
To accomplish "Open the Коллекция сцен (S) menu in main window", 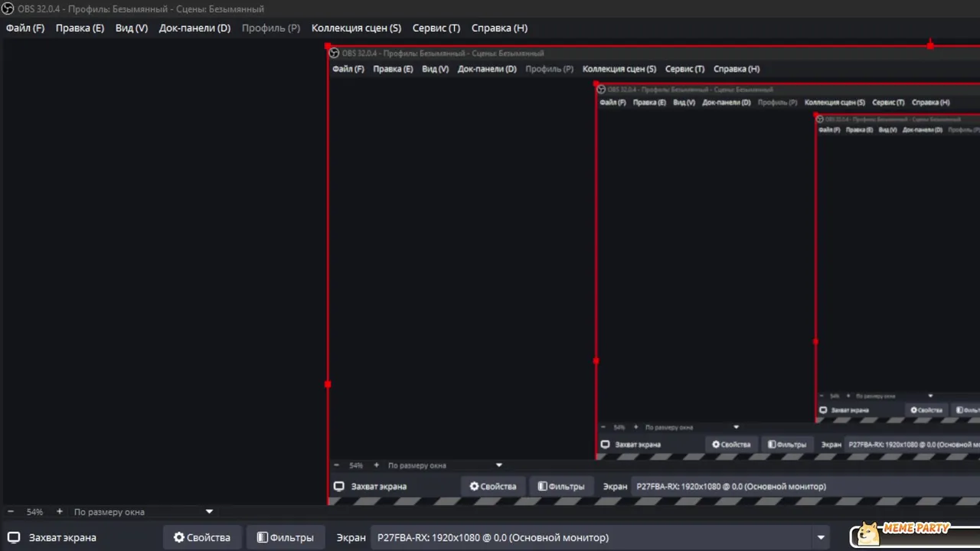I will (356, 28).
